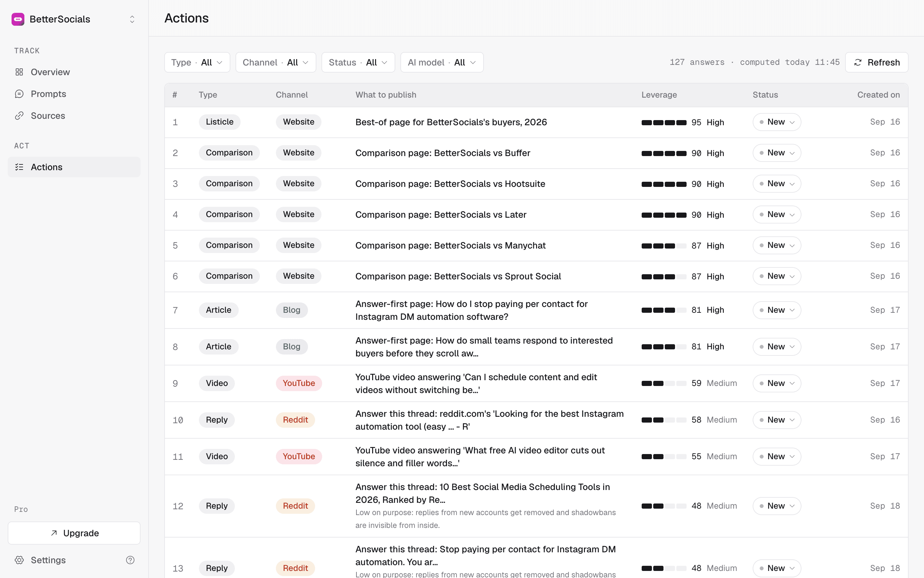924x578 pixels.
Task: Open Settings in the sidebar
Action: (48, 560)
